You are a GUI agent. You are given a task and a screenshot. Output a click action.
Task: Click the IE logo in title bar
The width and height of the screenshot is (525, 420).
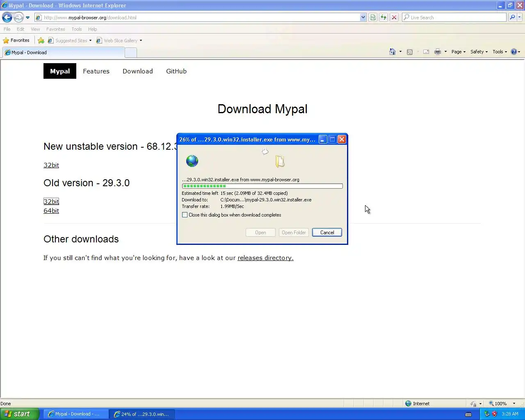click(5, 5)
